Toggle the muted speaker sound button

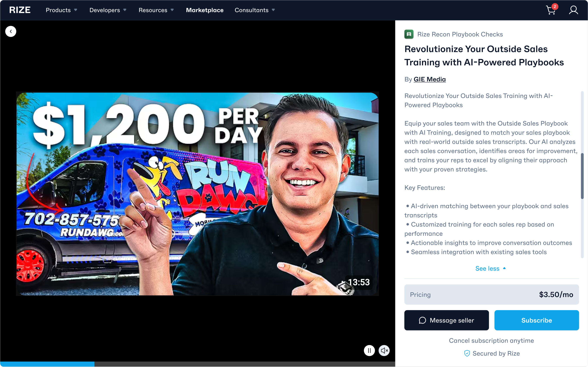click(384, 350)
